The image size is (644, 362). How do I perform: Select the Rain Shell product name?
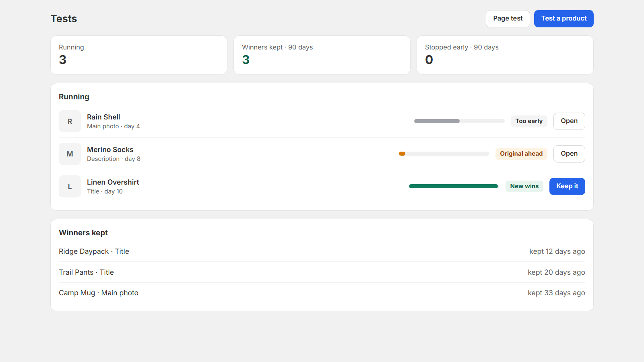(103, 117)
